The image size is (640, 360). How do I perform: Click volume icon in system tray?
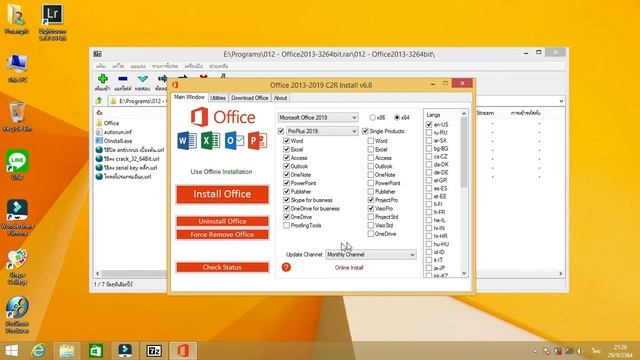580,351
